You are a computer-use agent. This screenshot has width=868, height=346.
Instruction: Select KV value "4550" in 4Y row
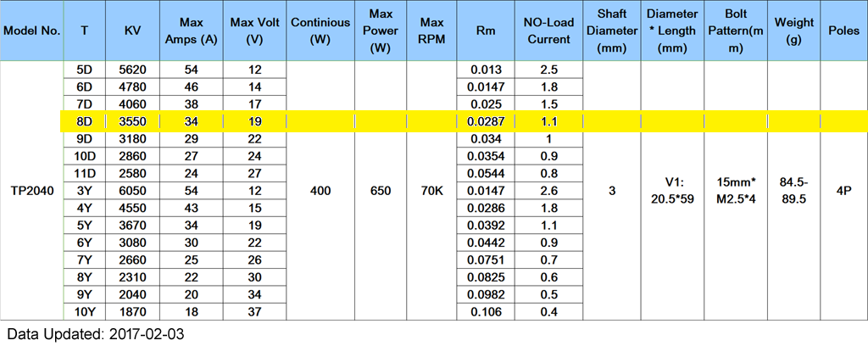pos(132,208)
